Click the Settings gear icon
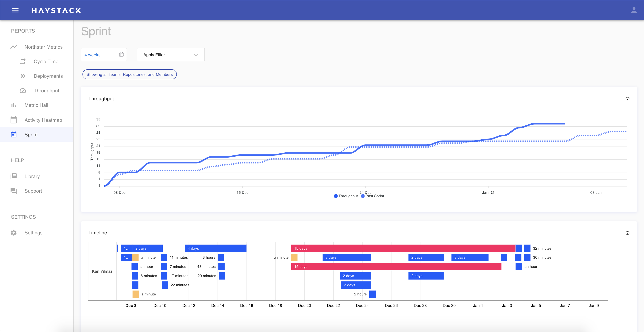Image resolution: width=644 pixels, height=332 pixels. point(14,233)
